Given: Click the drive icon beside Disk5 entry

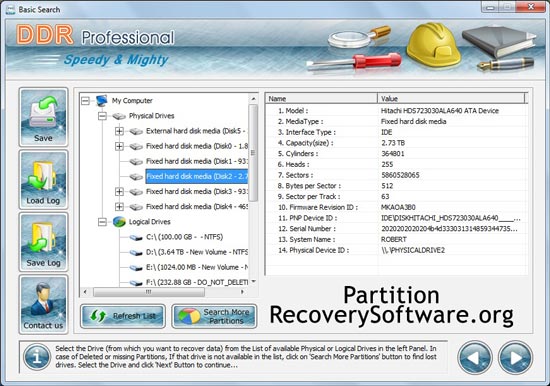Looking at the screenshot, I should 136,131.
